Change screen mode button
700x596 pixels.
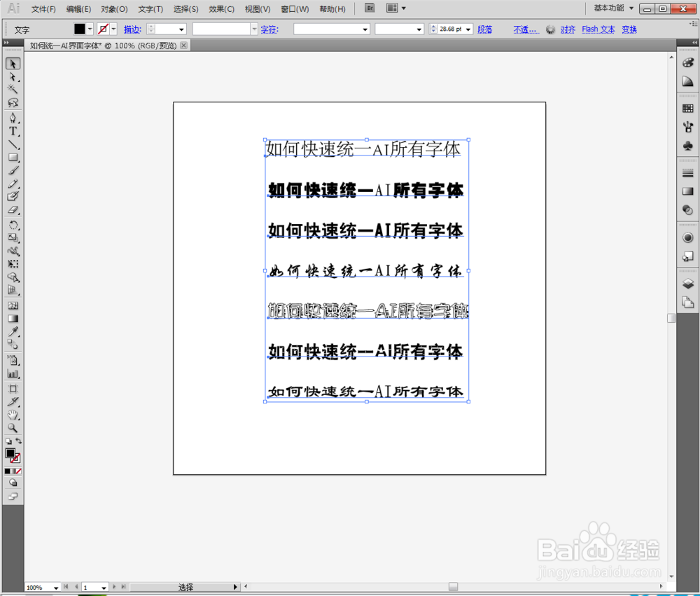click(x=13, y=497)
